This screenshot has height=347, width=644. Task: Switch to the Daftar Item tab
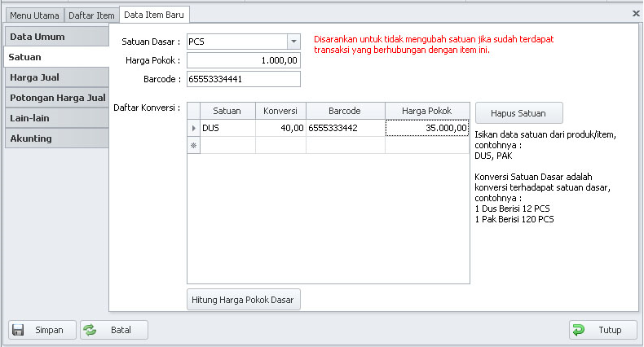pos(91,15)
